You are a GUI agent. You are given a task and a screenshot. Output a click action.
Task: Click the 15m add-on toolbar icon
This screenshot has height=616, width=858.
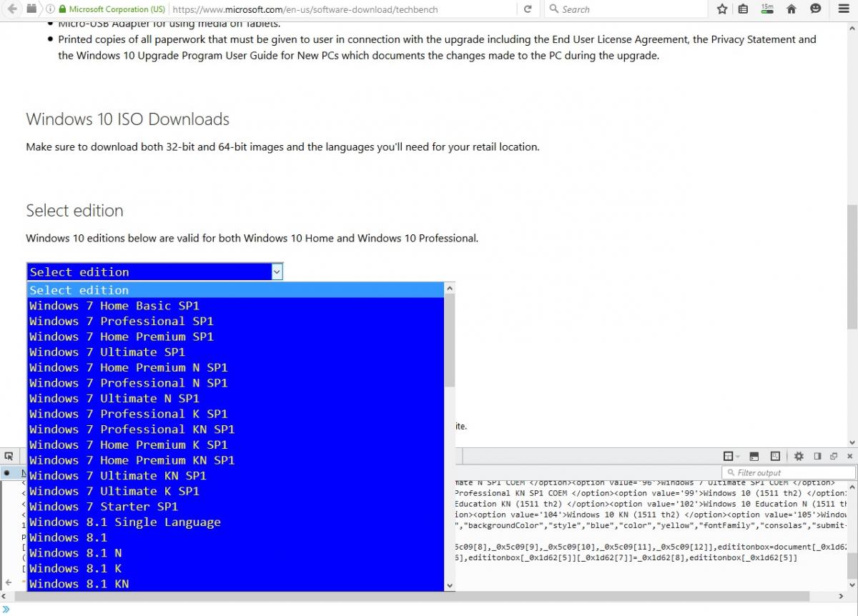click(767, 9)
